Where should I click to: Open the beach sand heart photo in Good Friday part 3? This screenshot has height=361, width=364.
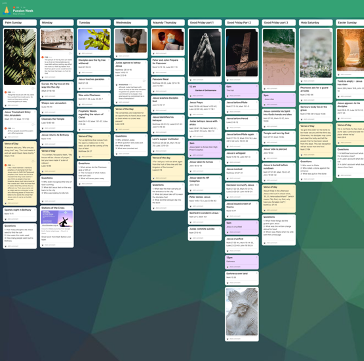coord(279,57)
